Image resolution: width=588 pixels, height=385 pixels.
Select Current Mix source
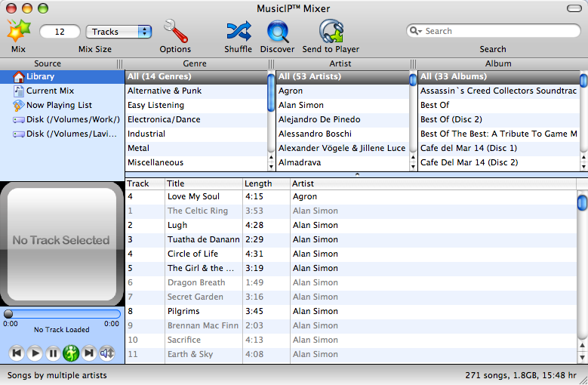tap(62, 91)
